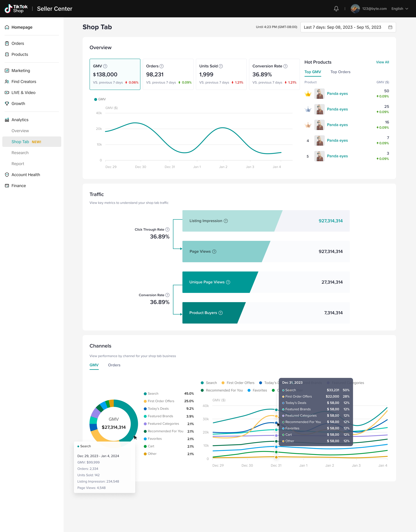
Task: Click the notification bell icon
Action: 336,9
